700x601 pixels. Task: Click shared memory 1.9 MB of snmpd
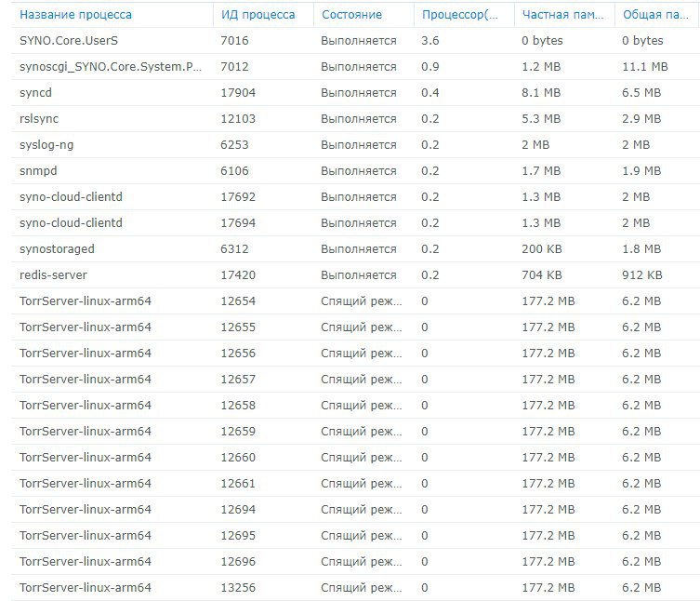click(641, 170)
